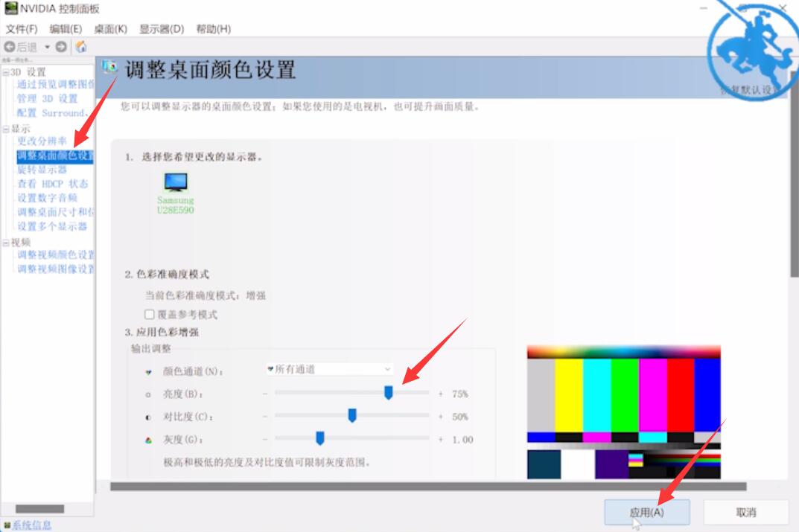The image size is (799, 532).
Task: Click the plus icon of contrast slider
Action: [x=440, y=417]
